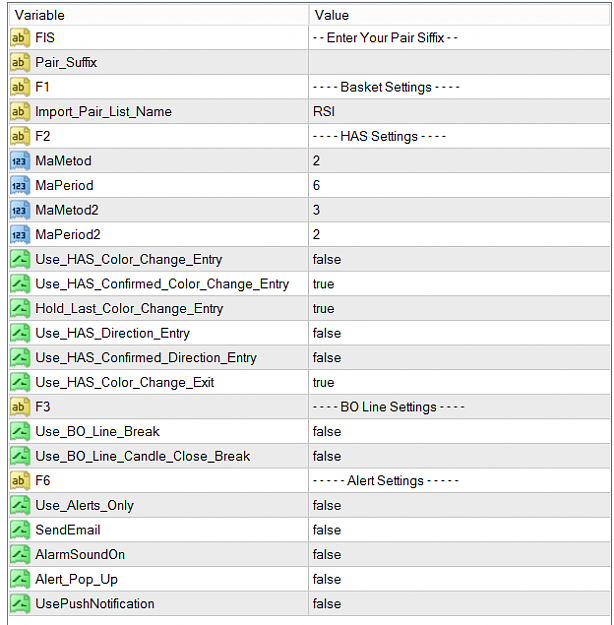Viewport: 614px width, 625px height.
Task: Switch the AlarmSoundOn false value
Action: click(x=459, y=554)
